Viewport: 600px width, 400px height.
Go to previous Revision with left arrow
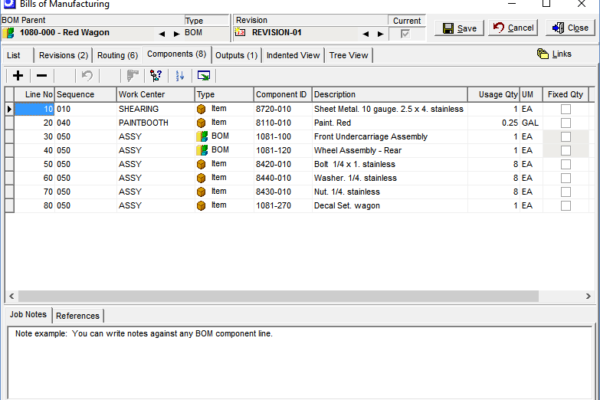point(366,34)
